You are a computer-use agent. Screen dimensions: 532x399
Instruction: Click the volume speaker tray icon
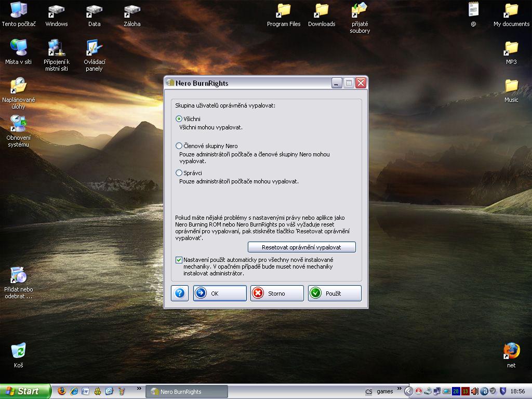click(474, 391)
